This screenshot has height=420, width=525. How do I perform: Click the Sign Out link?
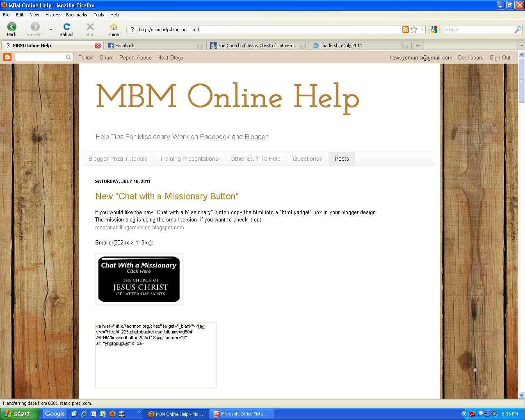500,57
